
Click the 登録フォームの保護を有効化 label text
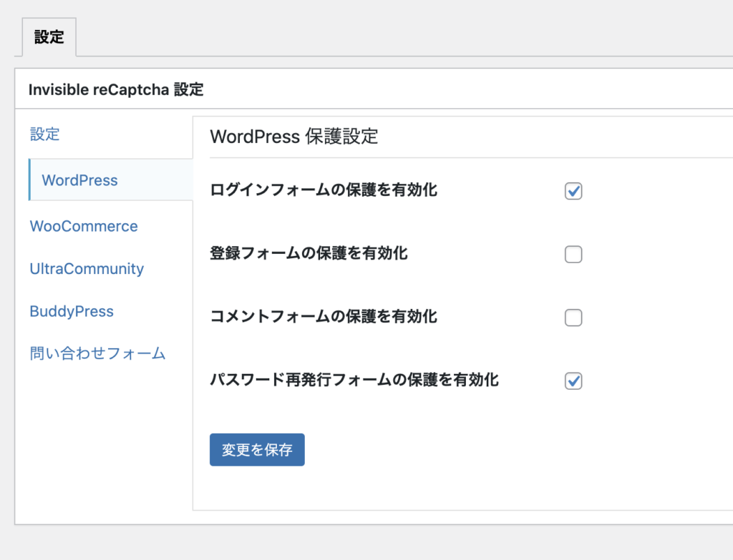click(x=309, y=253)
